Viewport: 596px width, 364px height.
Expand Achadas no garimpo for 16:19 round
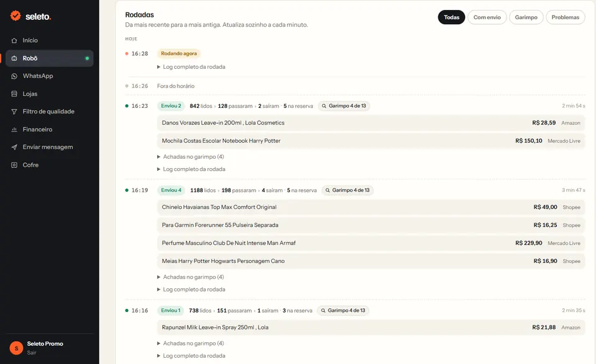(x=191, y=277)
